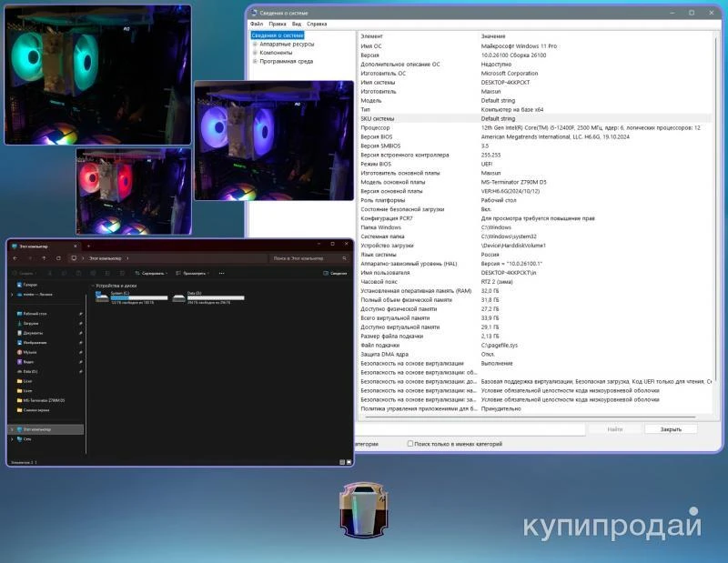
Task: Click the up-folder arrow in Explorer
Action: point(44,258)
